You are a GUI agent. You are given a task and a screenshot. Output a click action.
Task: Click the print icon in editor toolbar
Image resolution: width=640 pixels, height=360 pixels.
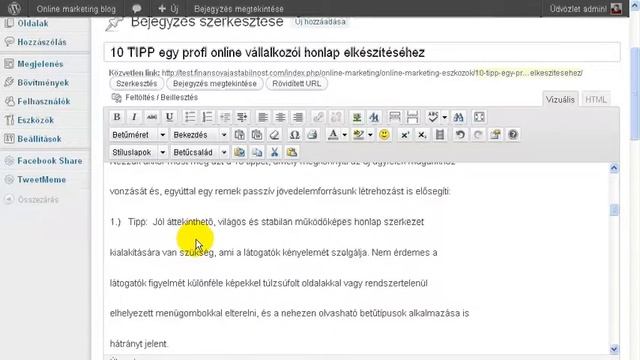click(x=312, y=135)
